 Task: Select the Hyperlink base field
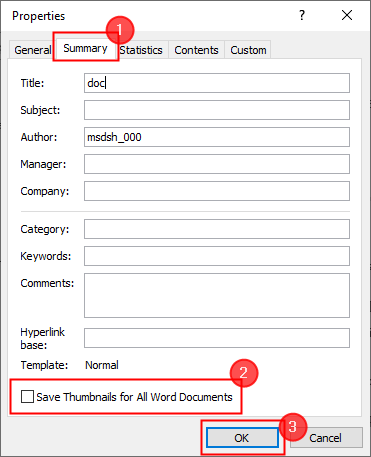click(217, 338)
